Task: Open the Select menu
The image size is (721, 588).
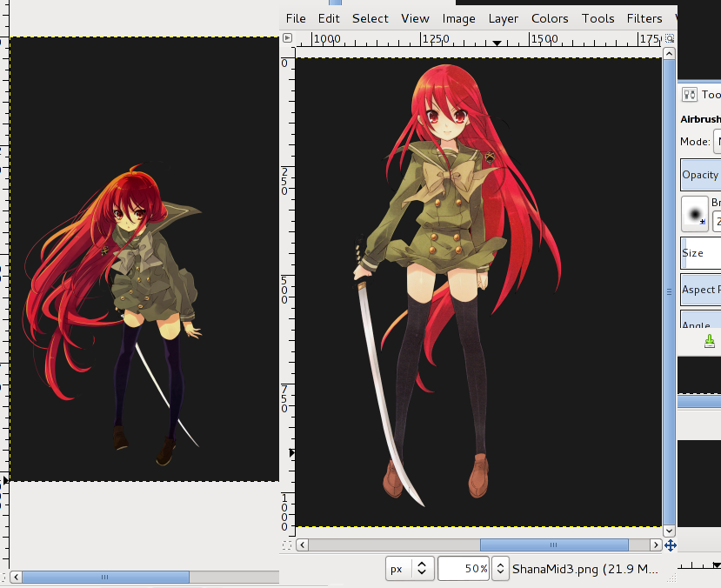Action: tap(371, 18)
